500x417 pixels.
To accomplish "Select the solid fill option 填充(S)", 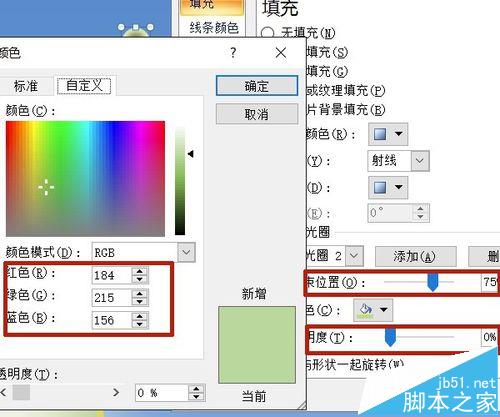I will [x=327, y=52].
